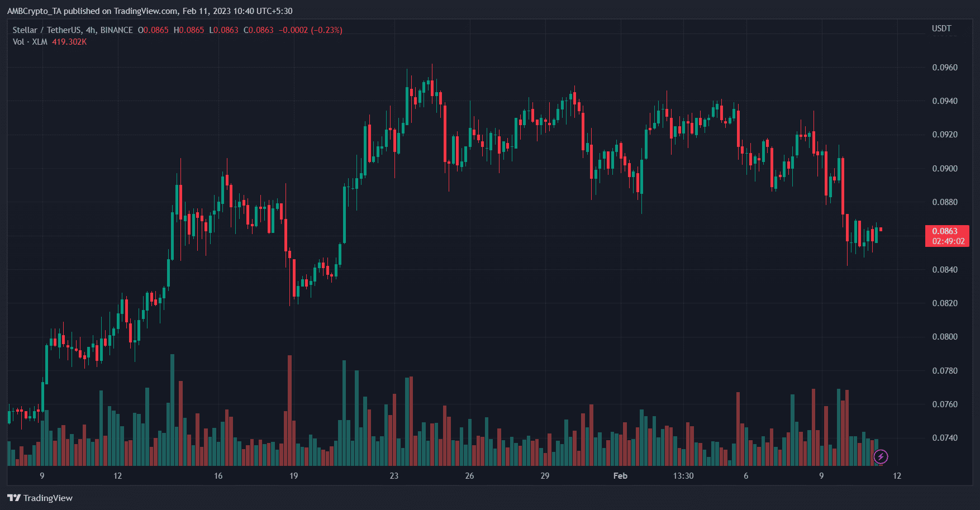Click the red current price label 0.0863
The height and width of the screenshot is (510, 980).
coord(945,231)
